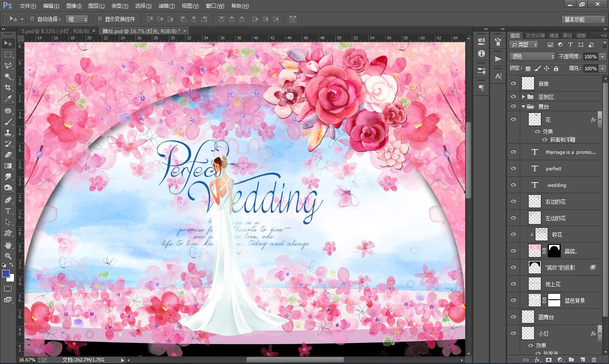Click the background white color swatch

(11, 279)
